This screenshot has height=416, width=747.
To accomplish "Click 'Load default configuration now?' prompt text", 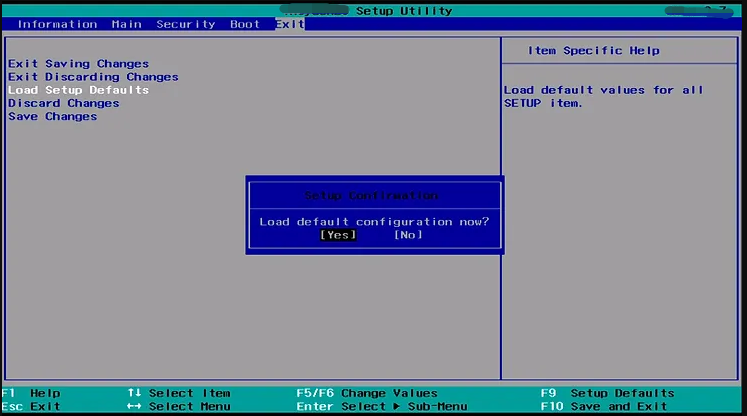I will (x=374, y=222).
